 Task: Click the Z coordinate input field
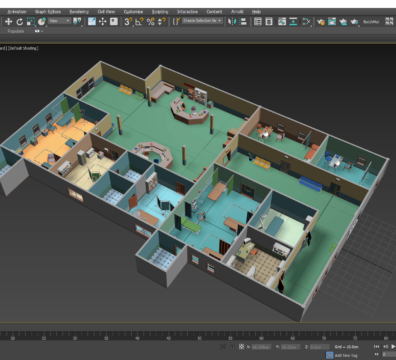(x=319, y=347)
